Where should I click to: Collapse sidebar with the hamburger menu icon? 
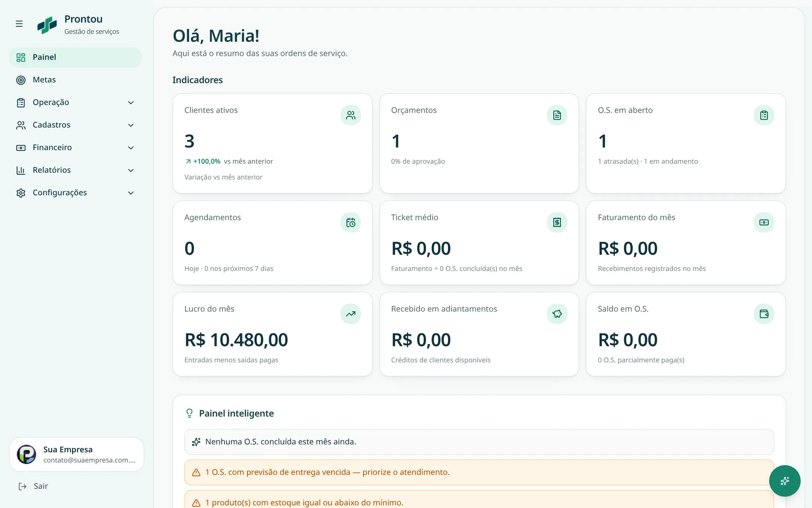(x=19, y=24)
